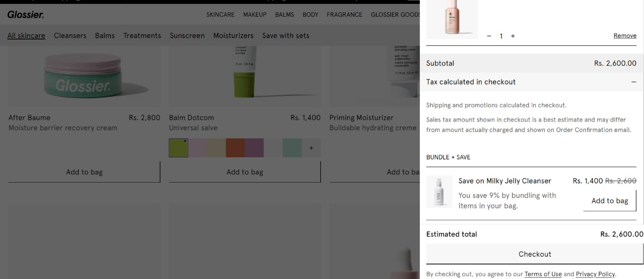Add Balm Dotcom to bag
The image size is (644, 279).
245,172
